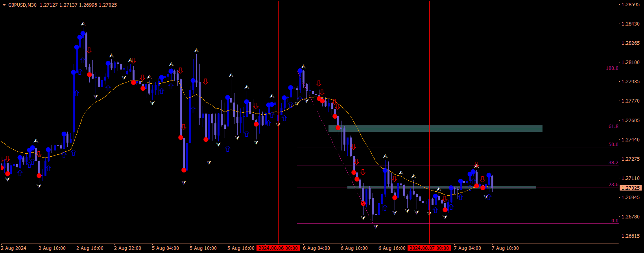Open the dropdown triangle beside GBPUSD,M30

pyautogui.click(x=4, y=5)
